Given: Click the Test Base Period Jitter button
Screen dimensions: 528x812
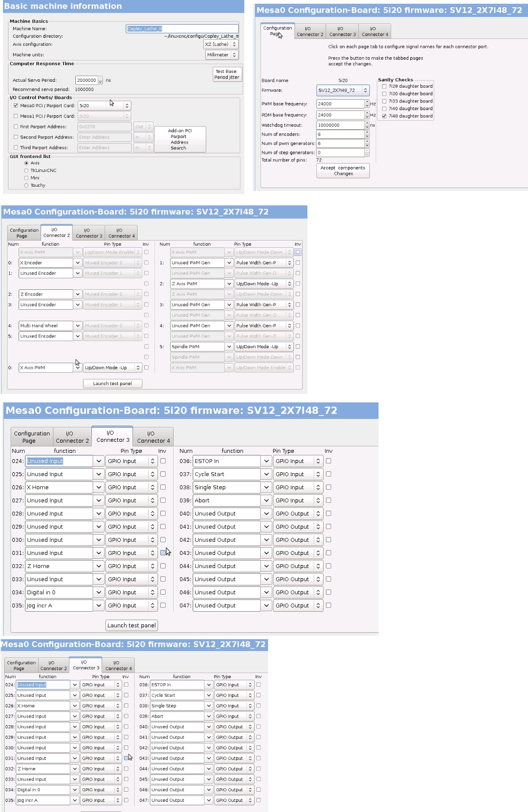Looking at the screenshot, I should 227,74.
